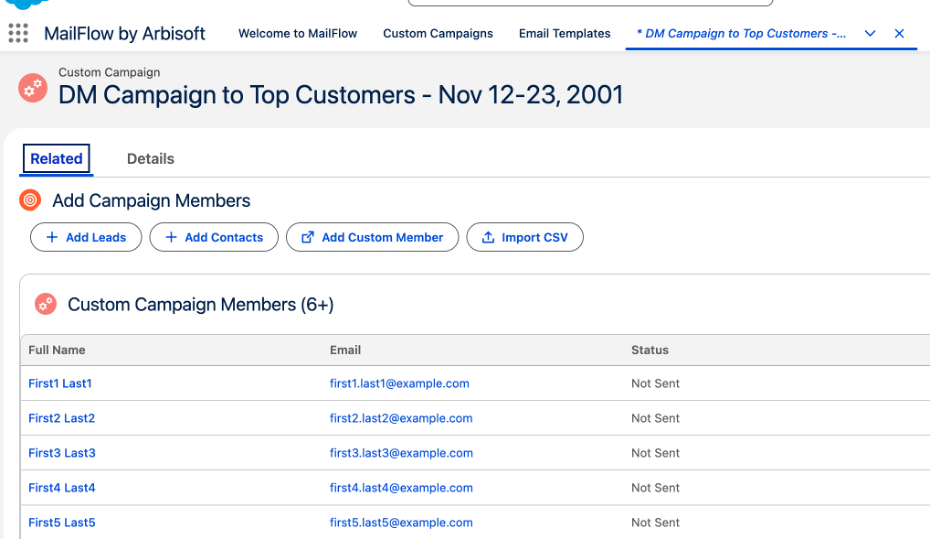The width and height of the screenshot is (930, 540).
Task: Click the Add Campaign Members heading
Action: tap(151, 201)
